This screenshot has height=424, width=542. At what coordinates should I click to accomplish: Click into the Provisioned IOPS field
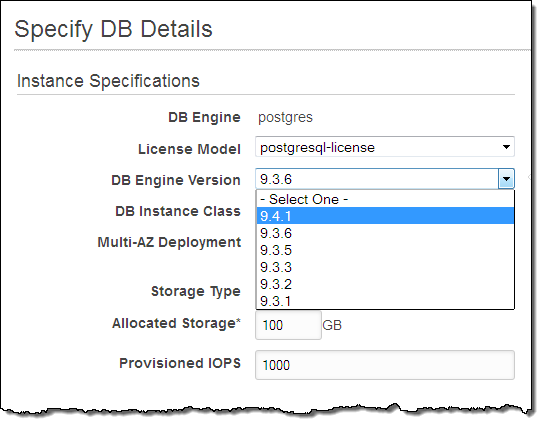(x=385, y=365)
